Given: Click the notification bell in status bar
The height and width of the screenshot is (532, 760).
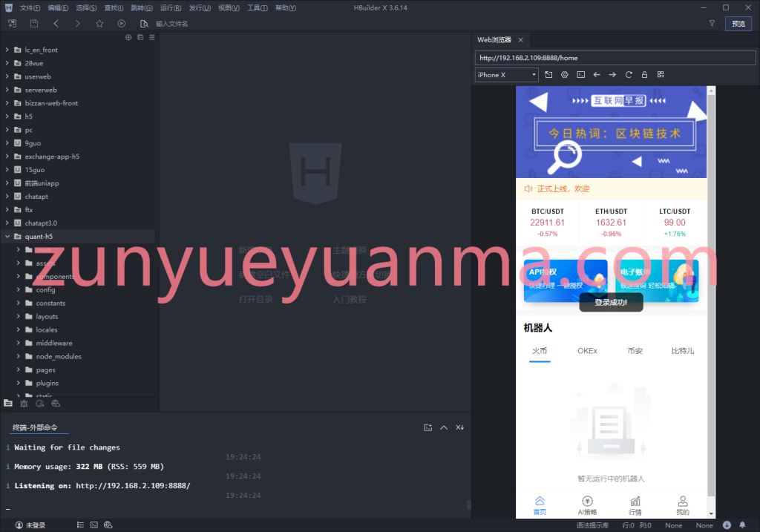Looking at the screenshot, I should pos(742,525).
